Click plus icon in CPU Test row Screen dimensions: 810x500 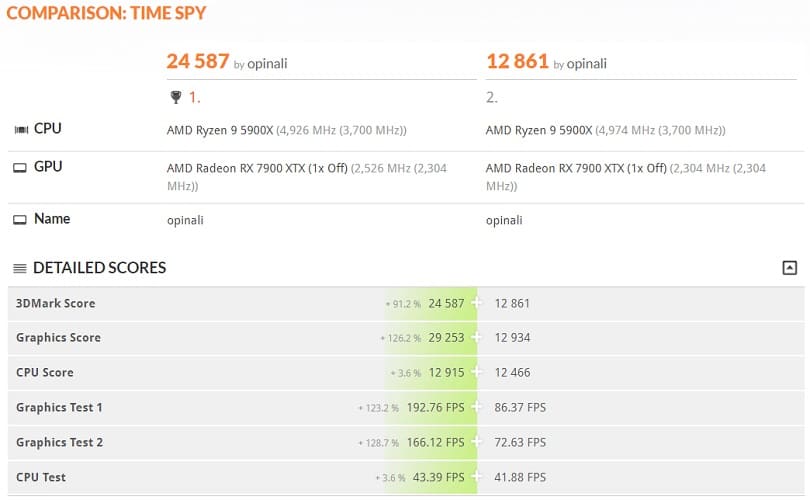[476, 477]
